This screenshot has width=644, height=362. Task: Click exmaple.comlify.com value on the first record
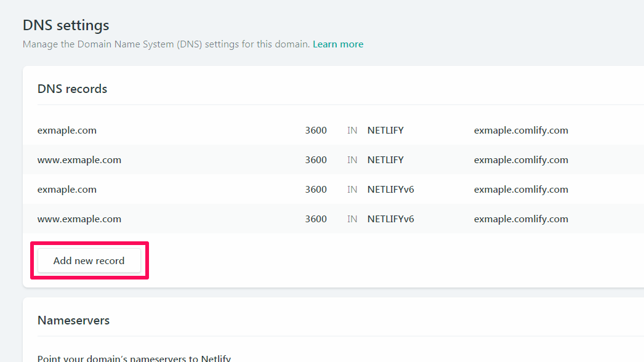(521, 130)
